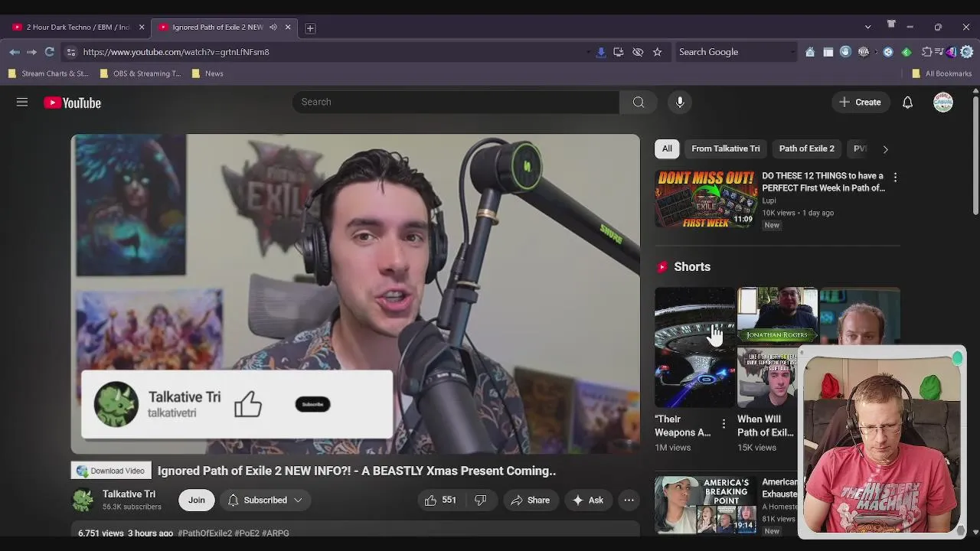980x551 pixels.
Task: Open OBS & Streaming bookmark folder
Action: 140,73
